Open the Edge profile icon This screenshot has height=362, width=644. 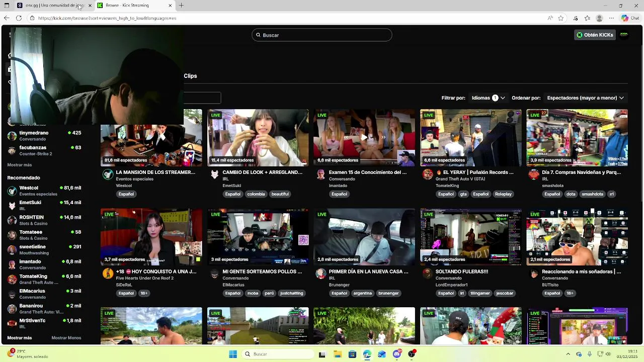pos(599,18)
